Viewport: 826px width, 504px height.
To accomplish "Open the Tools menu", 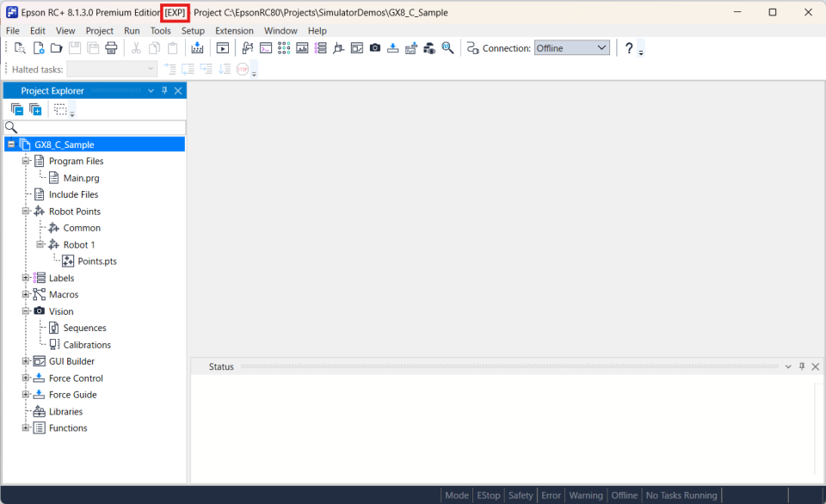I will (x=160, y=31).
